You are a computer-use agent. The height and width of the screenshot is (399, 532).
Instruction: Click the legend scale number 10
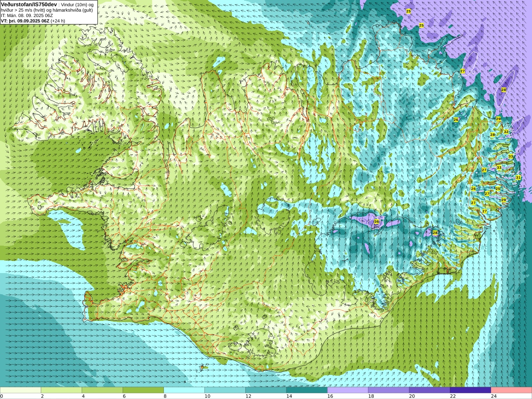coord(207,396)
